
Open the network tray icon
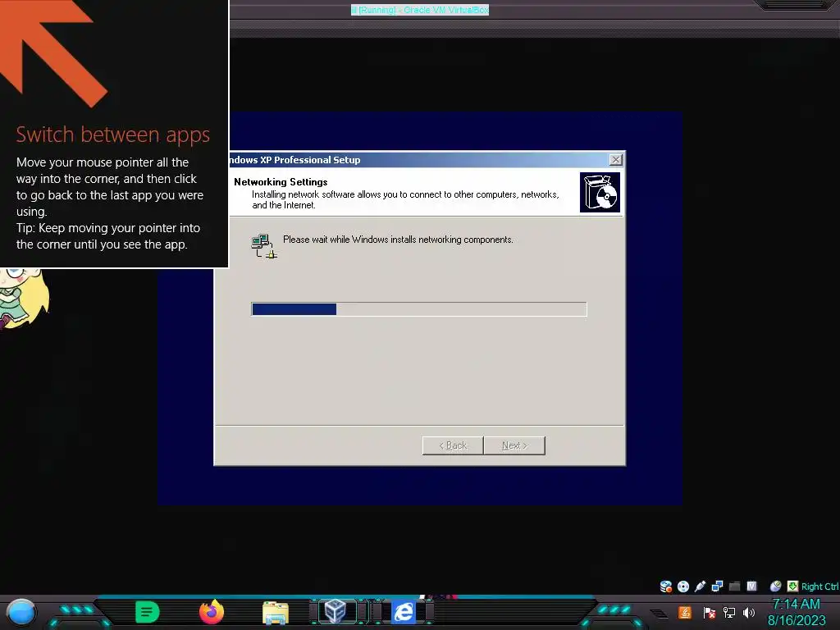coord(729,612)
